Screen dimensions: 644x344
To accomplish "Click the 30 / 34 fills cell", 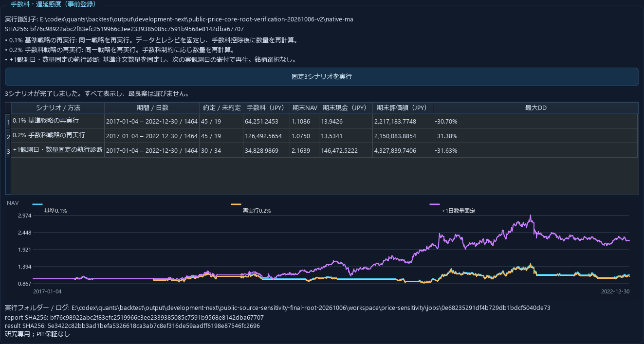I will [221, 150].
